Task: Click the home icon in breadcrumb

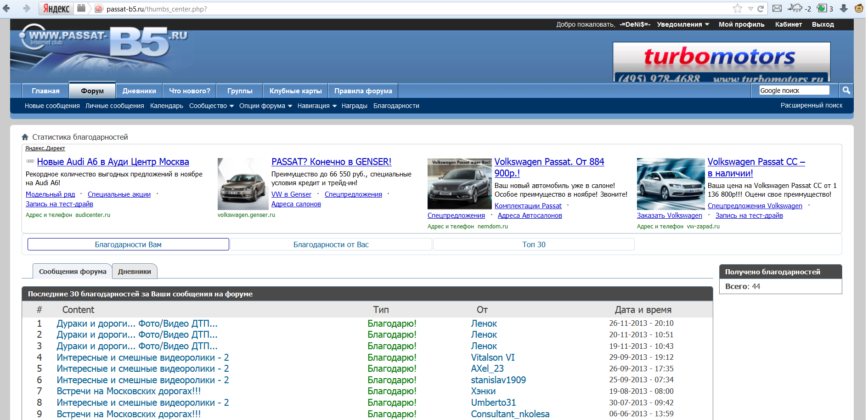Action: 25,137
